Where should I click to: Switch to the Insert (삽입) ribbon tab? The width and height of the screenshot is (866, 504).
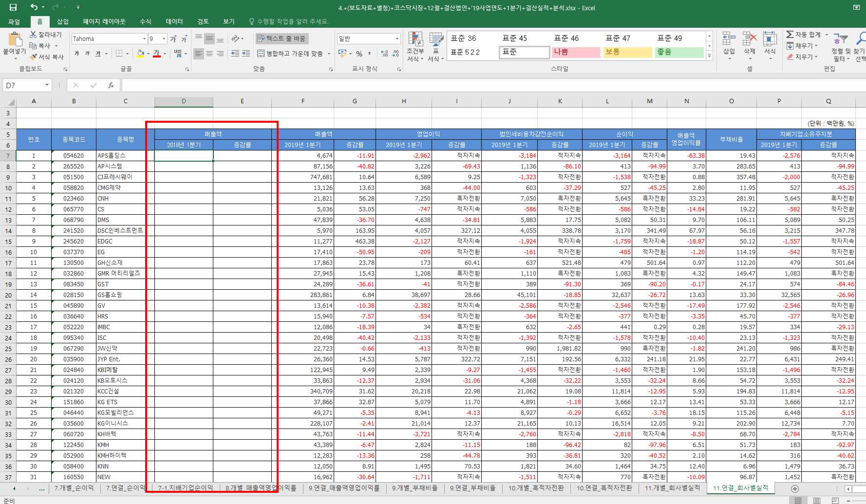63,21
